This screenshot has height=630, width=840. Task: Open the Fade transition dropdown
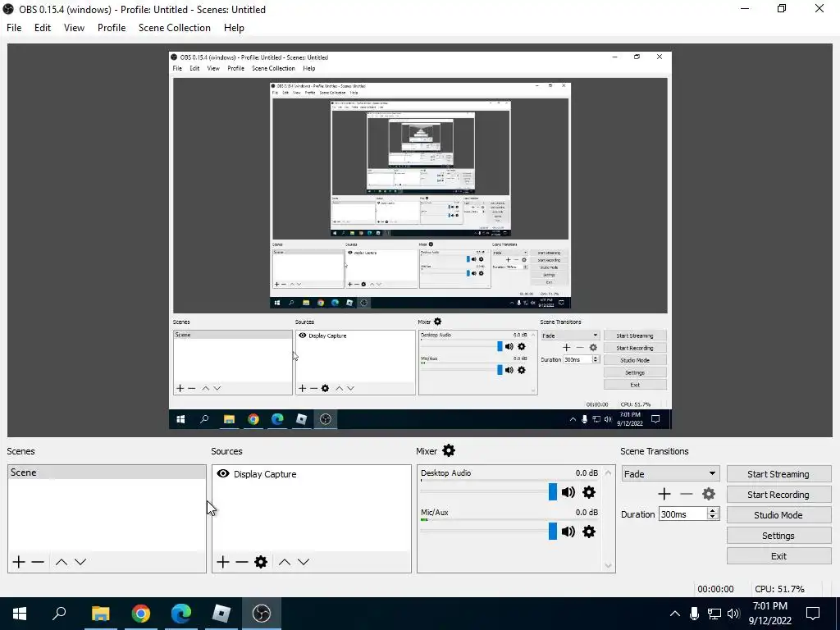(671, 473)
